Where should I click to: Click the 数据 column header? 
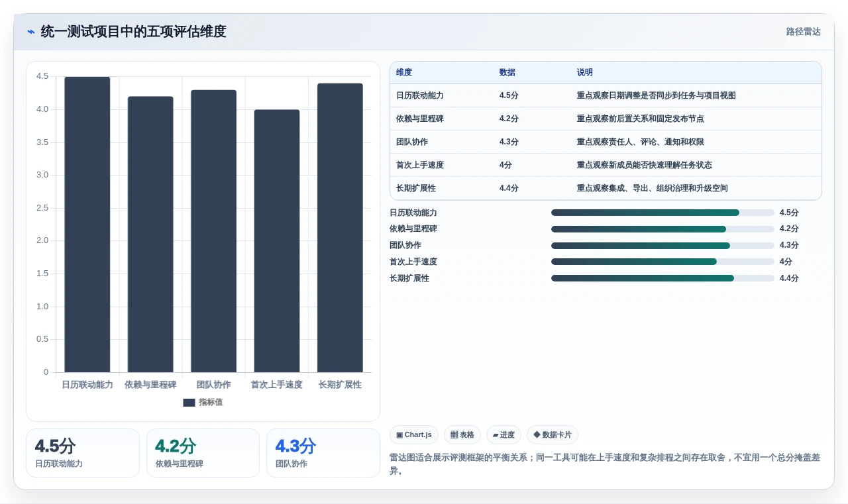[507, 73]
